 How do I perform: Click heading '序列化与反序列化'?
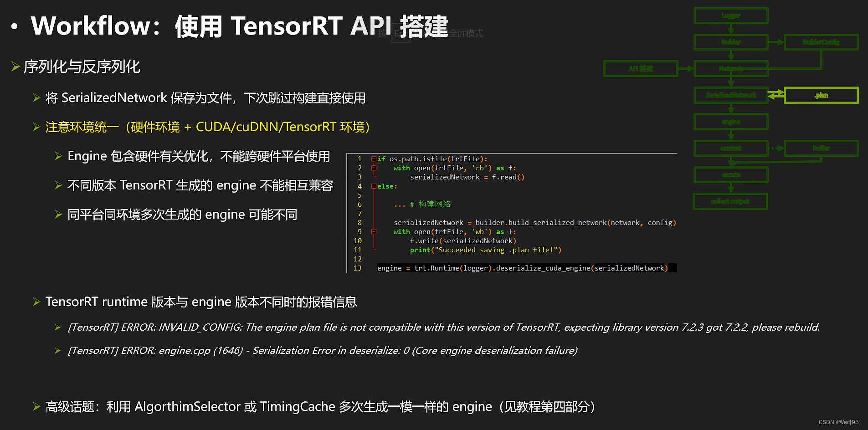(82, 67)
